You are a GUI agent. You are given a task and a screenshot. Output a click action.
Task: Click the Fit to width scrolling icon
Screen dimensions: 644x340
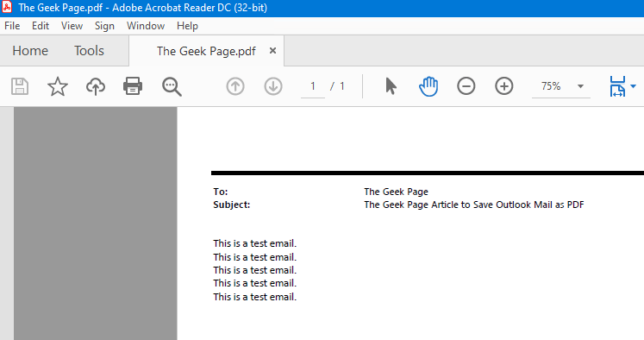tap(617, 86)
